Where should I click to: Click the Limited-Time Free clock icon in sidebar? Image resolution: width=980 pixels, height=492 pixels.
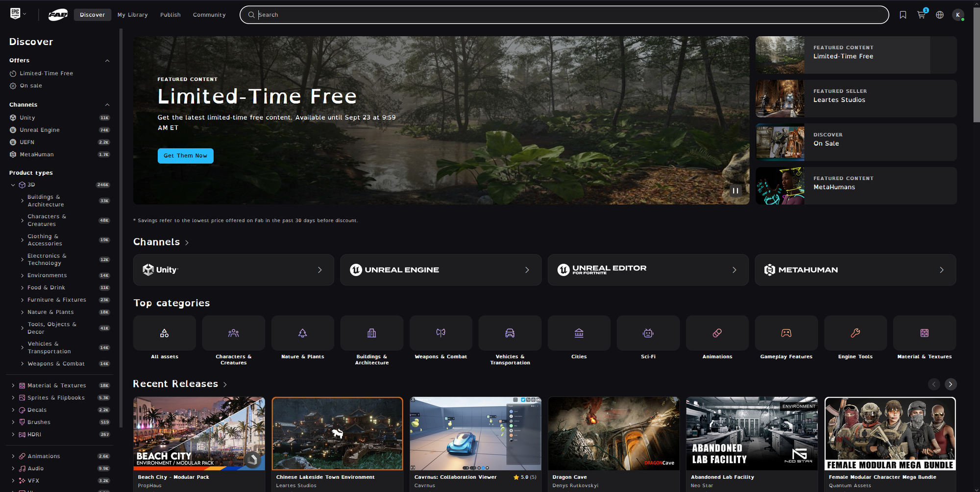click(13, 73)
